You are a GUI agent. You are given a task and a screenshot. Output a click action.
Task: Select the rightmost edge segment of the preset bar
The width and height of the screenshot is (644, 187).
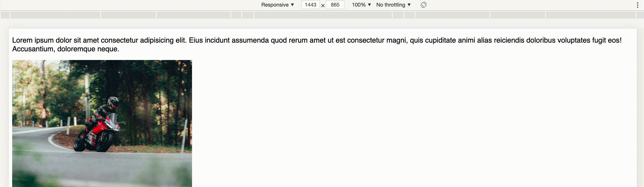[x=640, y=15]
